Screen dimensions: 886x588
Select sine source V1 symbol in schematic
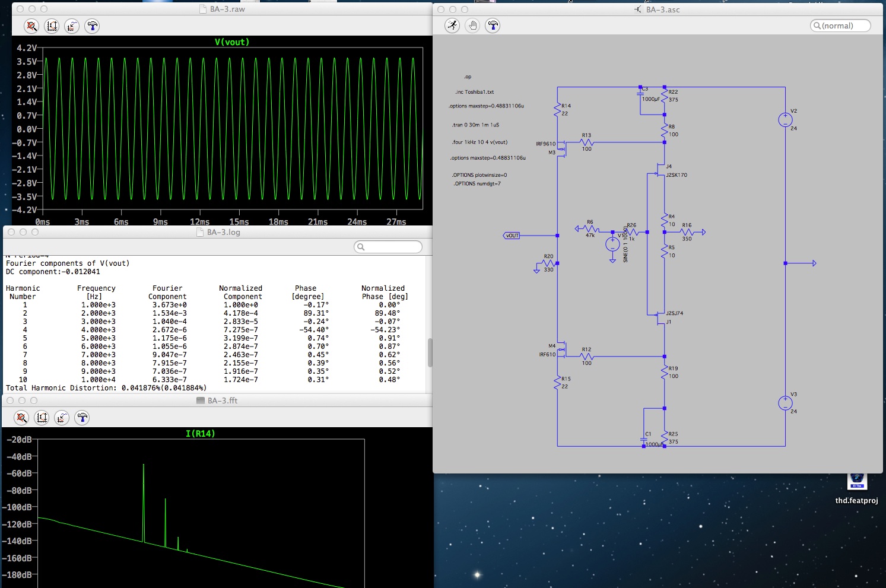click(x=612, y=244)
